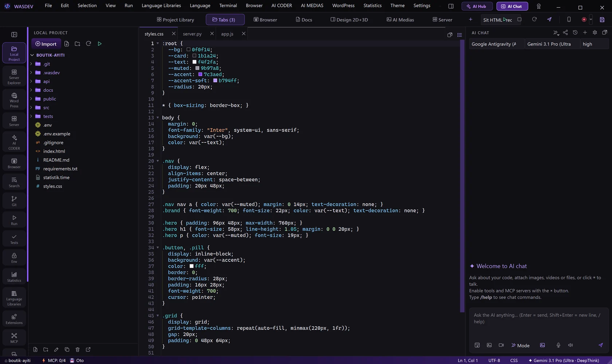Open the AI Hub button

pos(477,6)
